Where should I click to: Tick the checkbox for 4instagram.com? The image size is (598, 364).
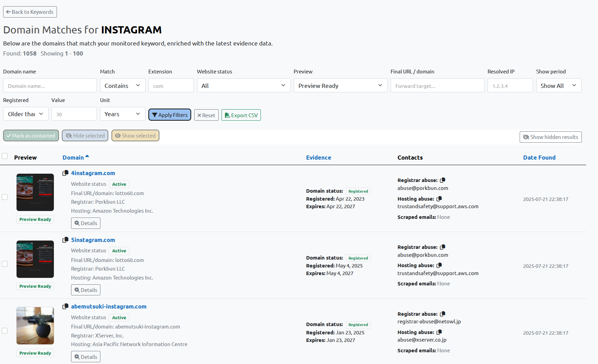(5, 197)
